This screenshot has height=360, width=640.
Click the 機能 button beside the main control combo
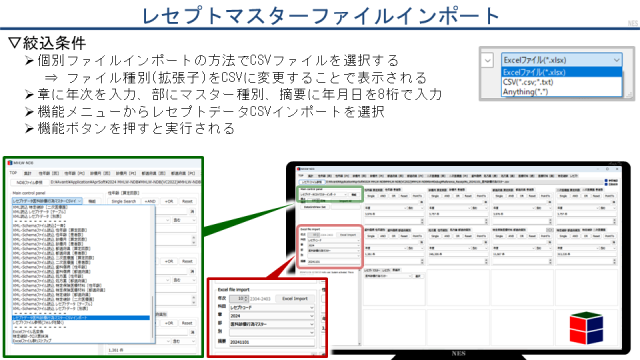[x=92, y=201]
